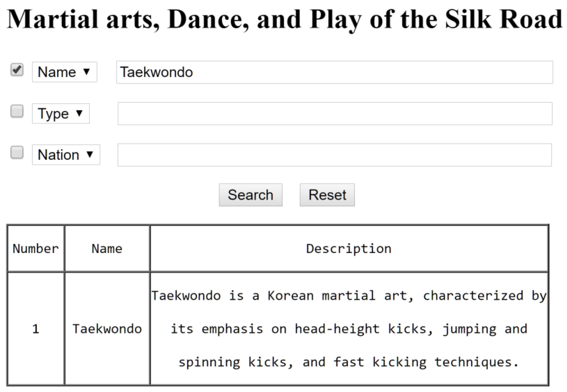Enable the Type filter checkbox
Screen dimensions: 567x392
[x=17, y=111]
